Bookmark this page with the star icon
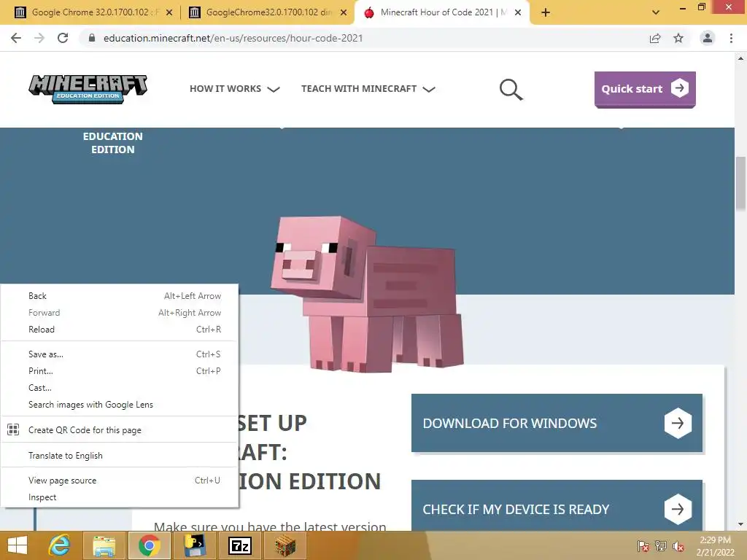Image resolution: width=747 pixels, height=560 pixels. pyautogui.click(x=678, y=38)
